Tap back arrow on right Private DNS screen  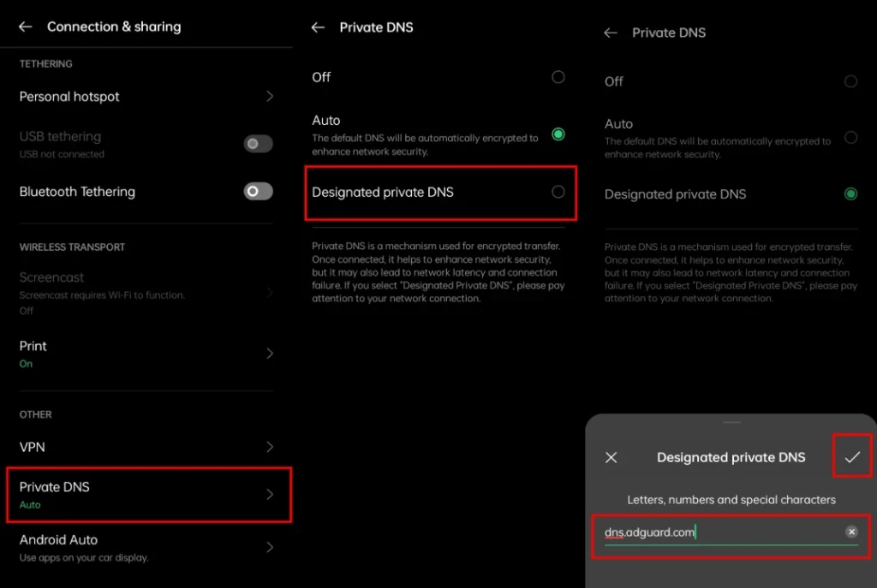[x=611, y=33]
